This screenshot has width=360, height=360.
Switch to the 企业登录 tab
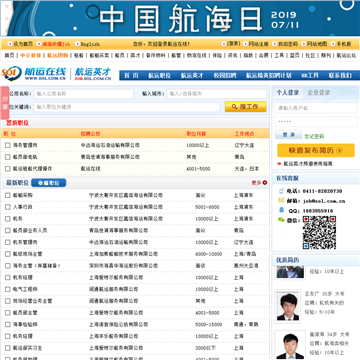coord(319,92)
